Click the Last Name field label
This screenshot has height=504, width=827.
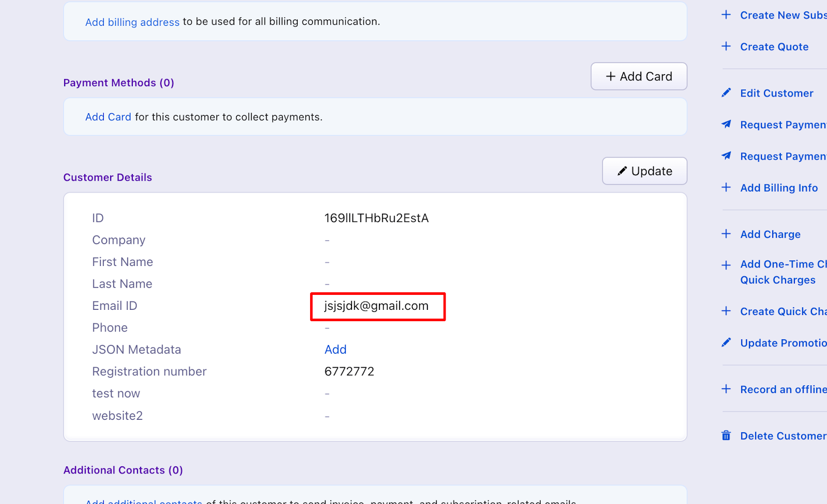[x=122, y=284]
